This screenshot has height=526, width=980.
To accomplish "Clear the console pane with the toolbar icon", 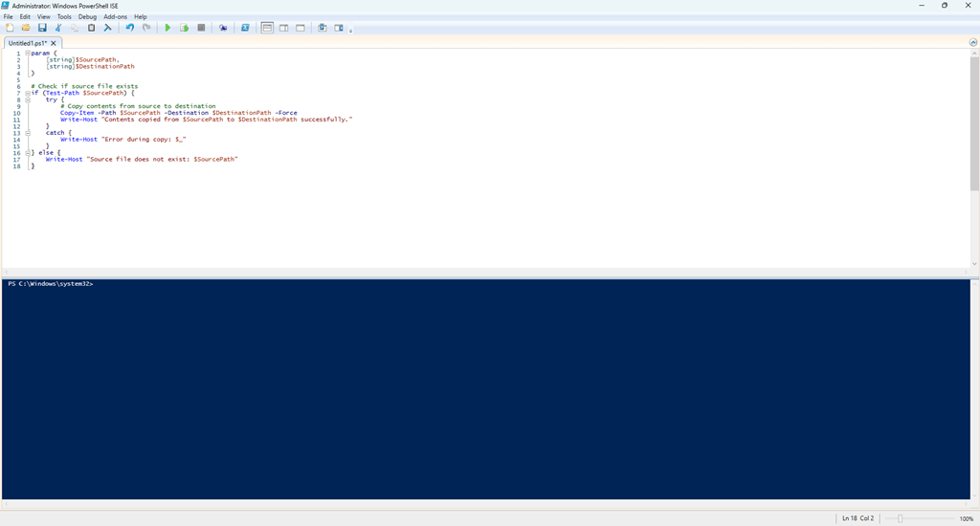I will click(x=107, y=28).
